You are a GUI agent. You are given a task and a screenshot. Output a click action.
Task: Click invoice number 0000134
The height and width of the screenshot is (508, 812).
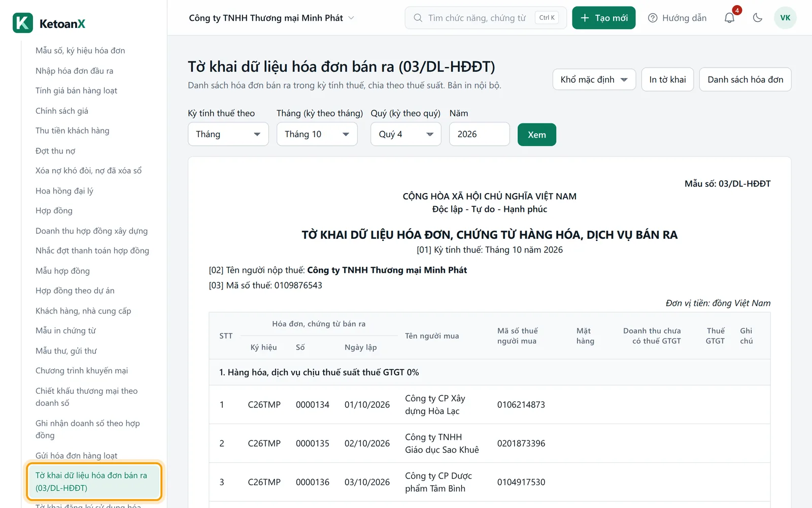coord(313,405)
